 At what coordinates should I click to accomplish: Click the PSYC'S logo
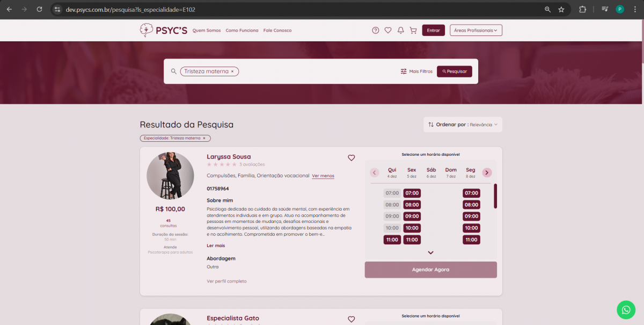(x=164, y=31)
